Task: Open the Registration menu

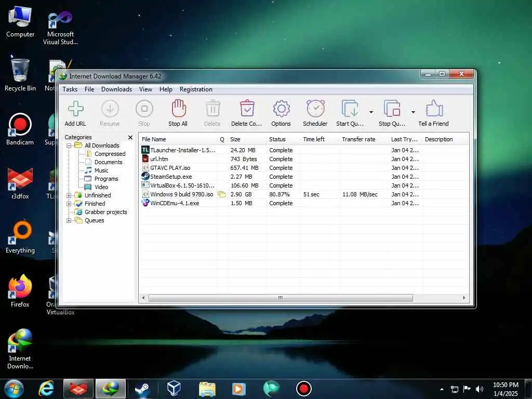Action: (x=196, y=89)
